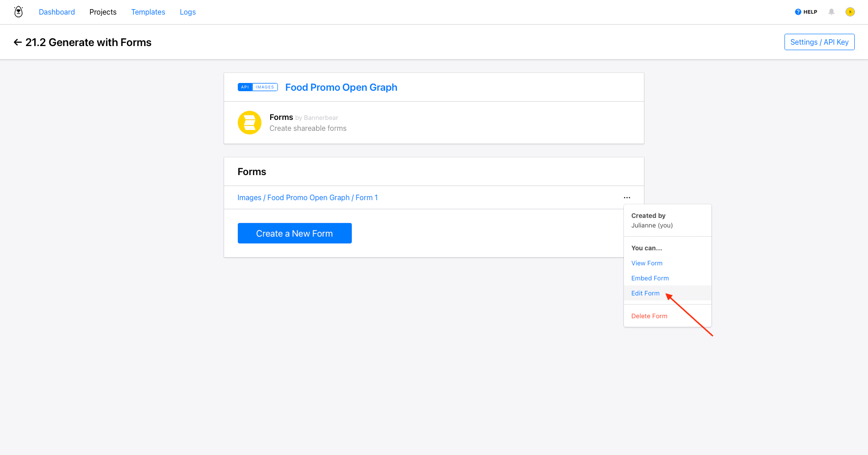Viewport: 868px width, 455px height.
Task: Click the Bannerbear logo icon
Action: pos(18,11)
